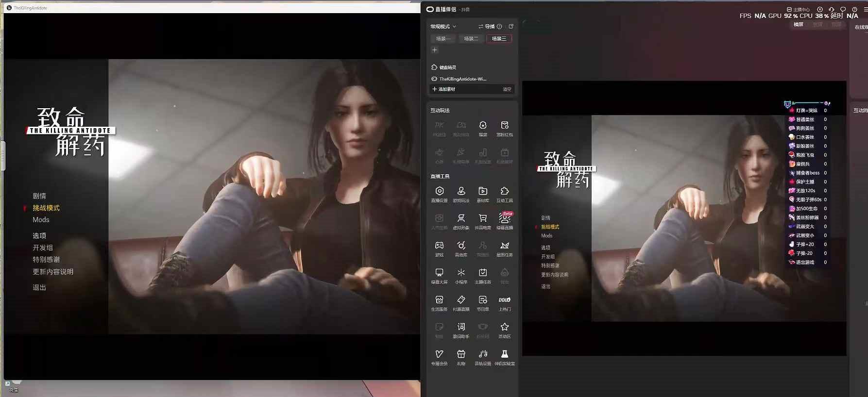The height and width of the screenshot is (397, 868).
Task: Open 特别感谢 in game menu
Action: [x=46, y=260]
